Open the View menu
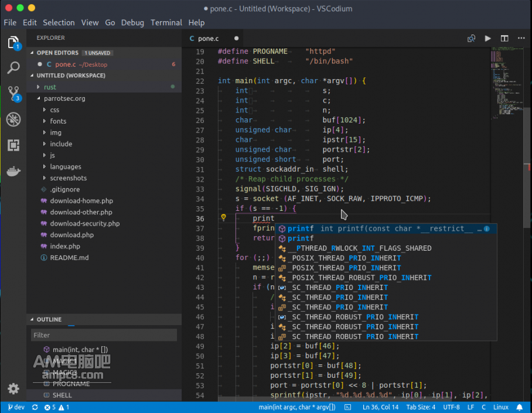 pyautogui.click(x=90, y=22)
